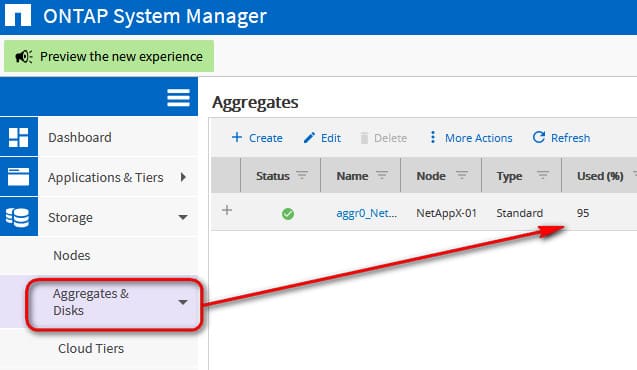Image resolution: width=637 pixels, height=370 pixels.
Task: Click the NetApp logo icon
Action: click(x=18, y=15)
